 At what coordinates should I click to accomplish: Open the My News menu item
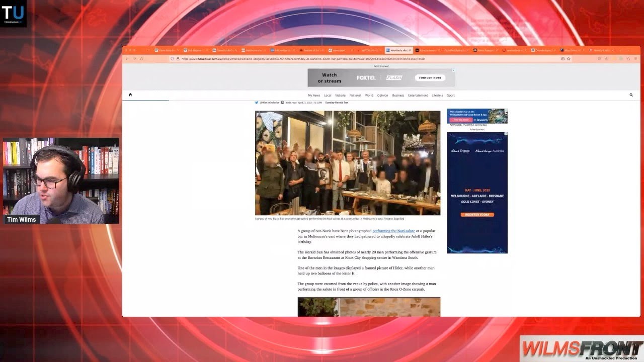314,95
